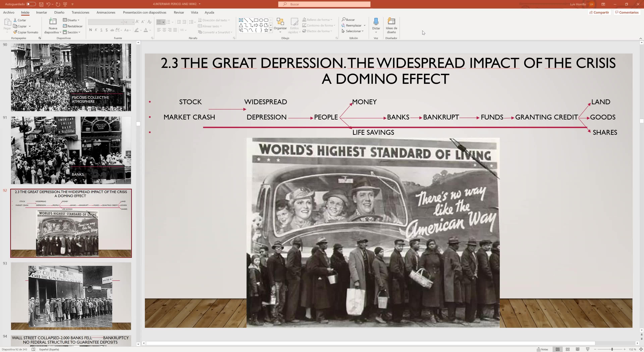Click the zoom slider in status bar
The image size is (644, 352).
pos(612,349)
